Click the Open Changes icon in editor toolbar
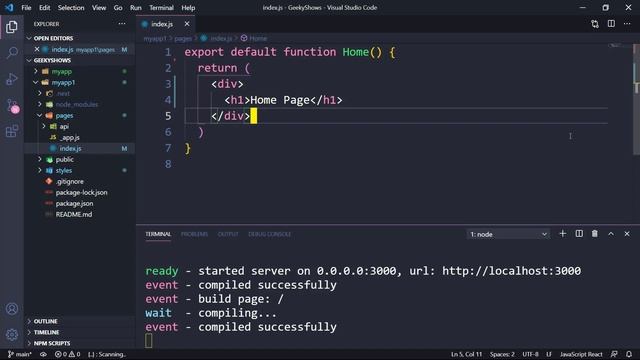Image resolution: width=640 pixels, height=360 pixels. point(595,24)
